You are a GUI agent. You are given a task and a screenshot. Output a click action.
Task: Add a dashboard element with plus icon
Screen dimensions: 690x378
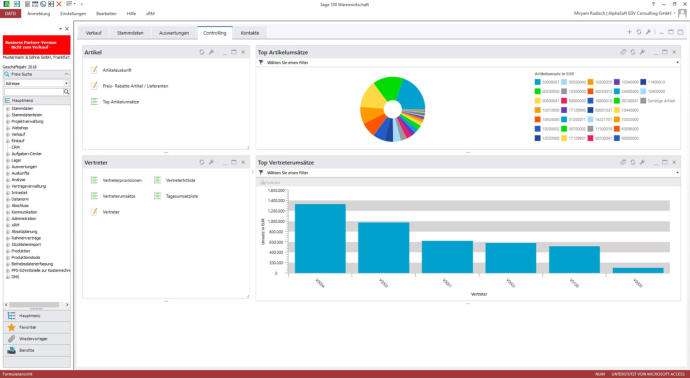pos(629,32)
